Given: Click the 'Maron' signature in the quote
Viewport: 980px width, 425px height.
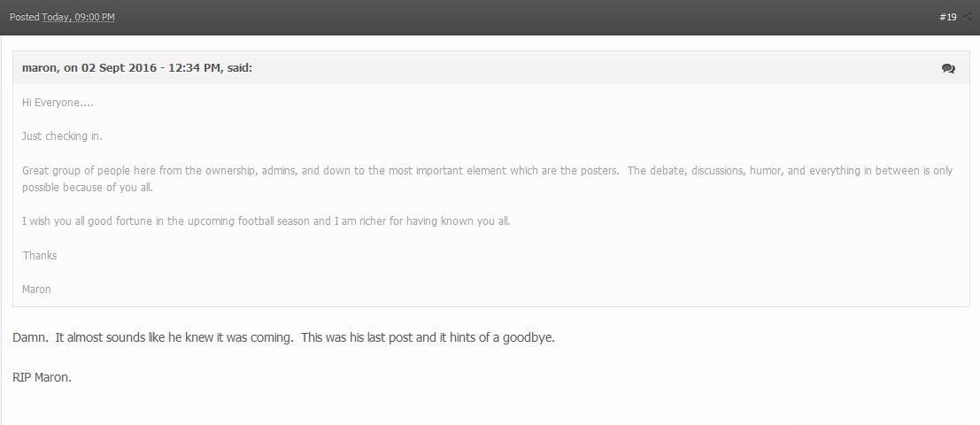Looking at the screenshot, I should (36, 290).
